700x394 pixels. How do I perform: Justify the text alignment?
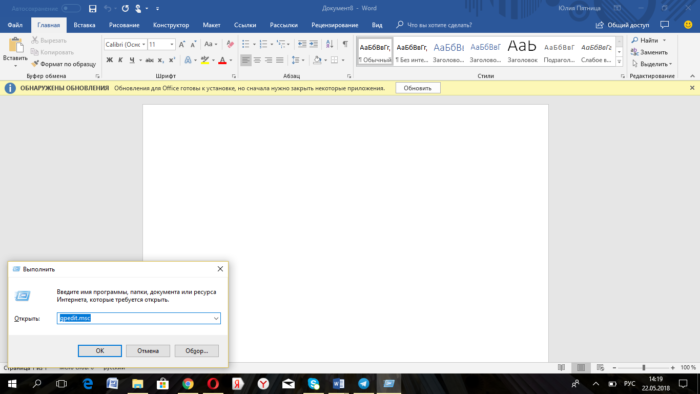(x=279, y=60)
